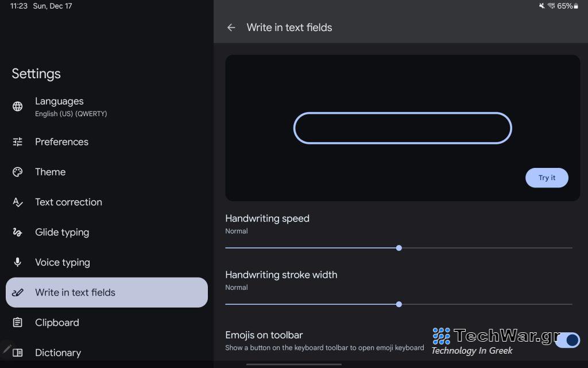The image size is (588, 368).
Task: Select the Clipboard icon in the sidebar
Action: pyautogui.click(x=18, y=322)
